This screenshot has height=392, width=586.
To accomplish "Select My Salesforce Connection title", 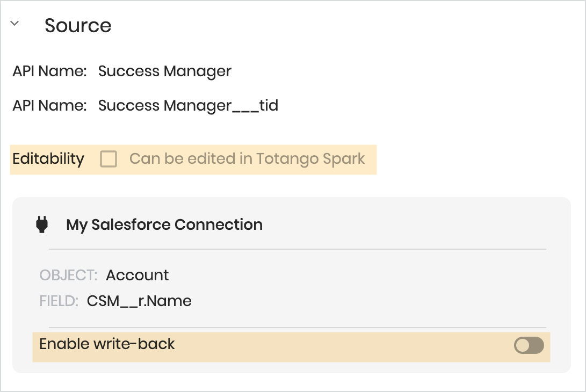I will [164, 225].
